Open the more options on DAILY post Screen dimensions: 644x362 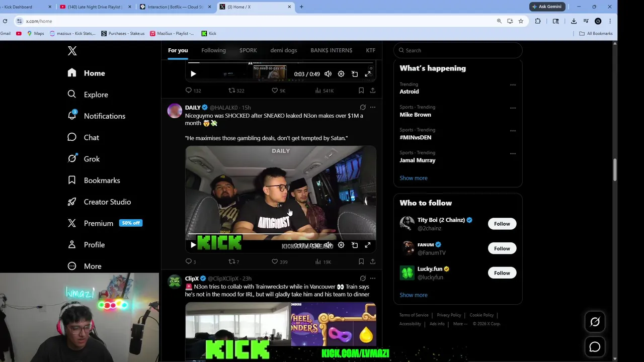[x=373, y=107]
